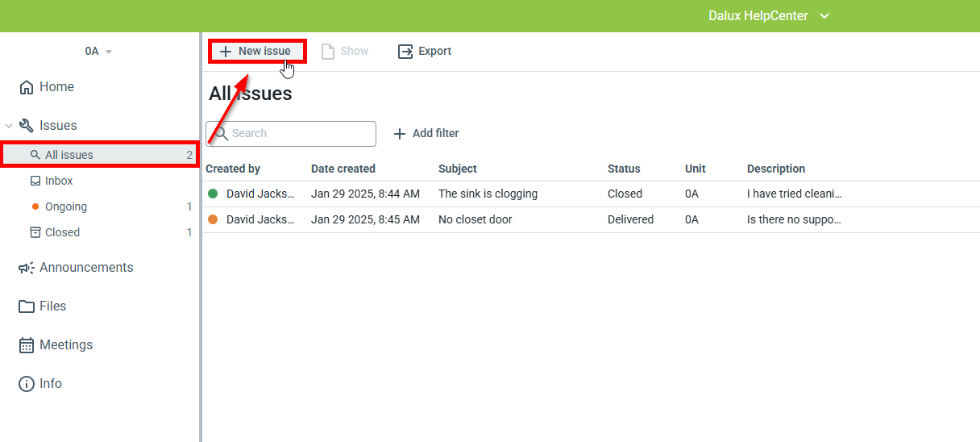This screenshot has height=442, width=980.
Task: Open Meetings via calendar icon
Action: coord(27,345)
